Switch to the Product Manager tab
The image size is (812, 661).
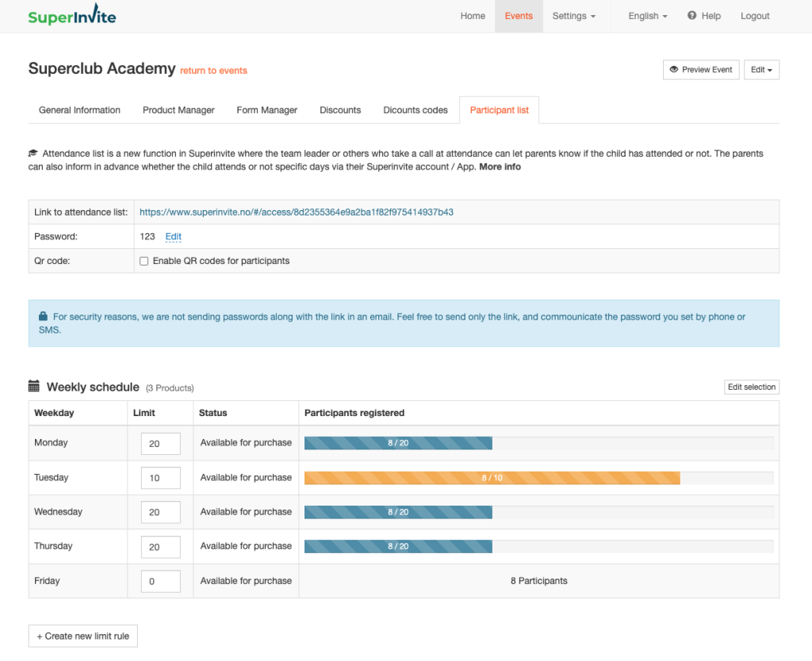(178, 110)
